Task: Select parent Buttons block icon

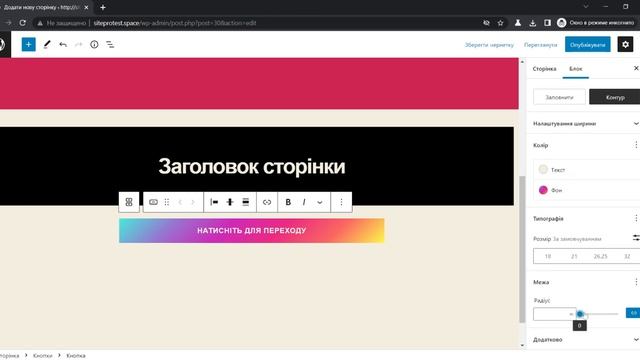Action: tap(129, 202)
